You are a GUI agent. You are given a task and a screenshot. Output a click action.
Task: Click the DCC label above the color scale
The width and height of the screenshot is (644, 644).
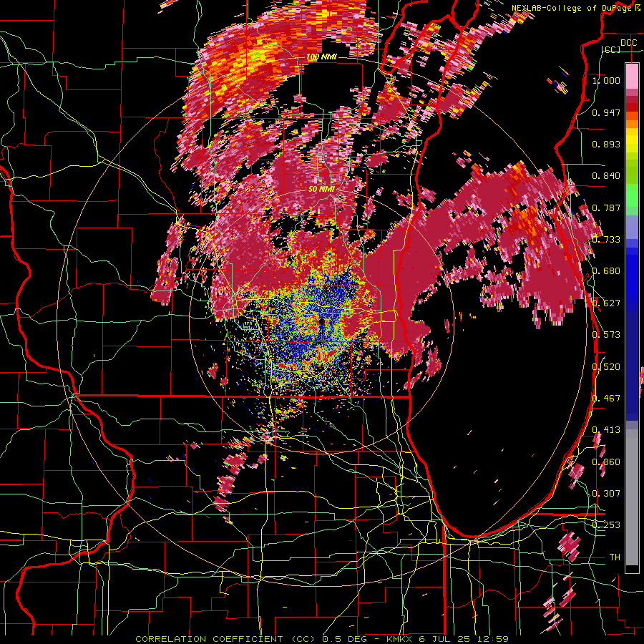pos(628,43)
